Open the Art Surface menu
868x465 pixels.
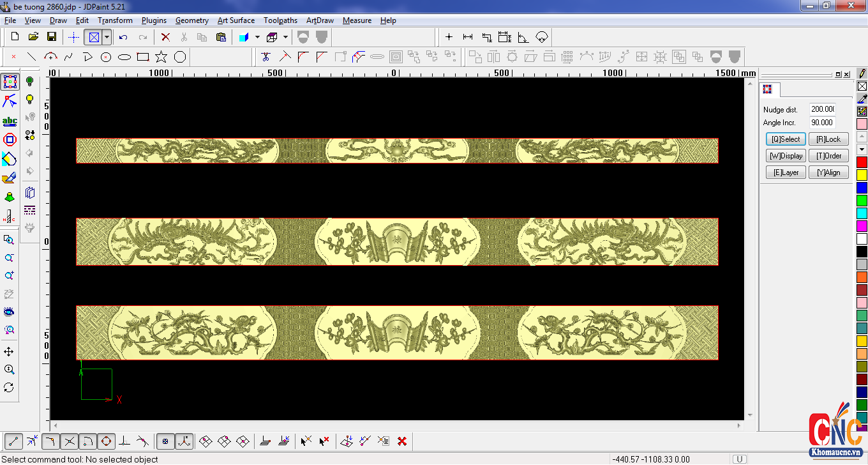pyautogui.click(x=236, y=20)
